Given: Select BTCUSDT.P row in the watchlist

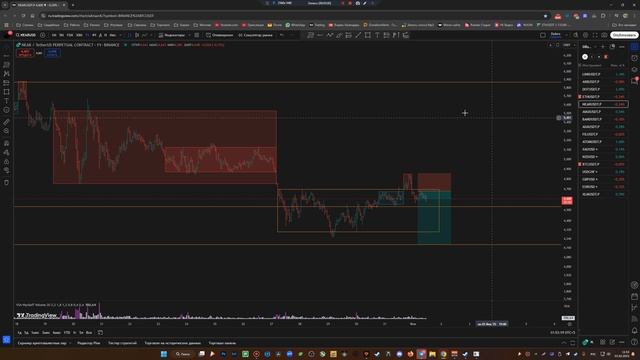Looking at the screenshot, I should coord(603,164).
